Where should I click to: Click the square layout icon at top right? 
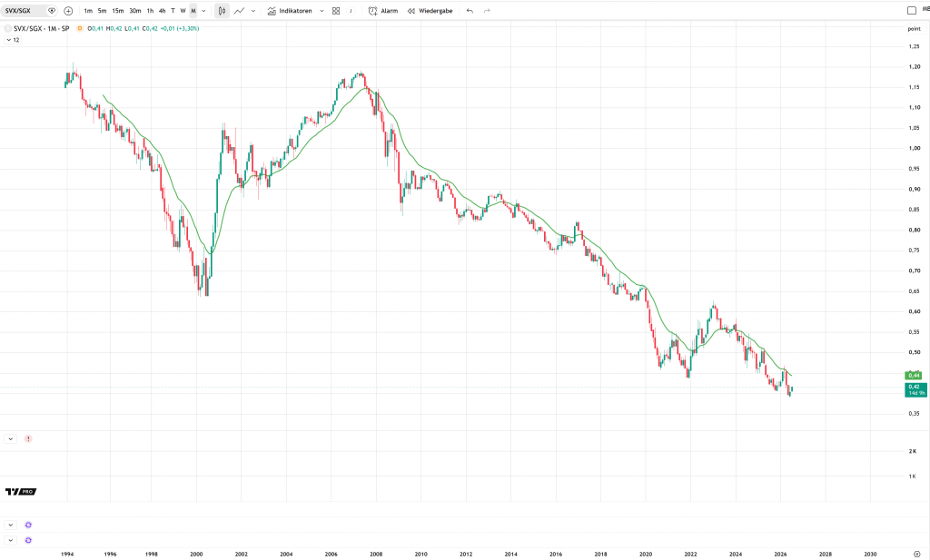pyautogui.click(x=912, y=10)
